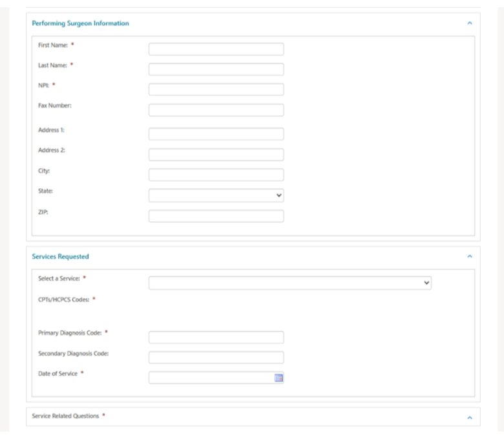Select the NPI input field

tap(216, 89)
